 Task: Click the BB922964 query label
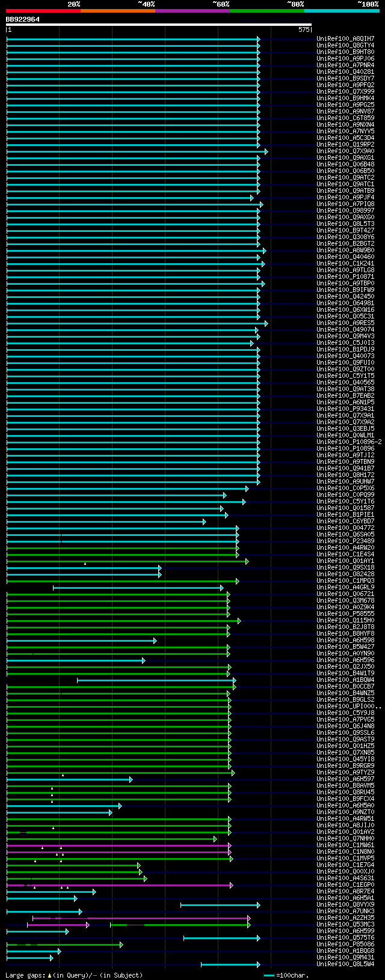(23, 19)
